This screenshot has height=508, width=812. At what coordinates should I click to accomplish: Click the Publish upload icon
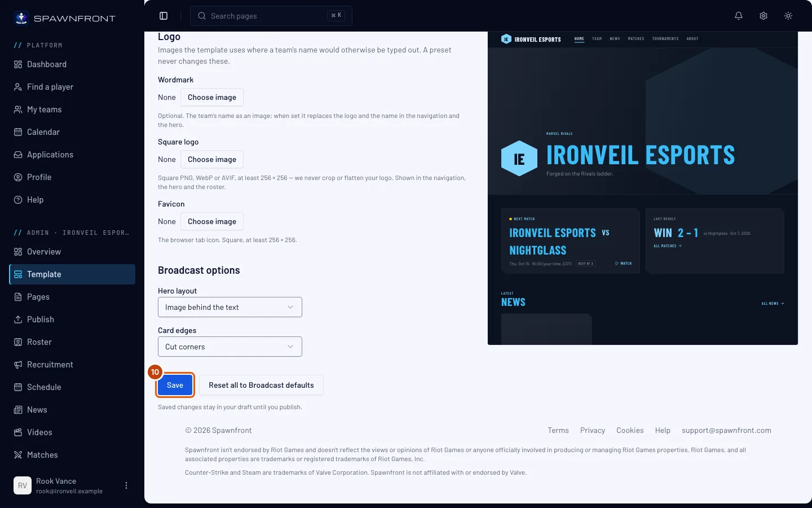[x=18, y=319]
